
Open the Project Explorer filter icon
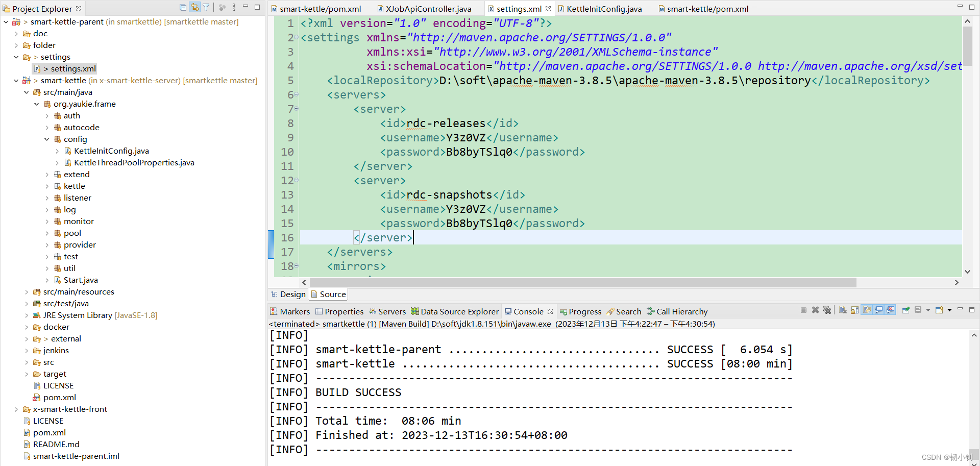pyautogui.click(x=206, y=8)
